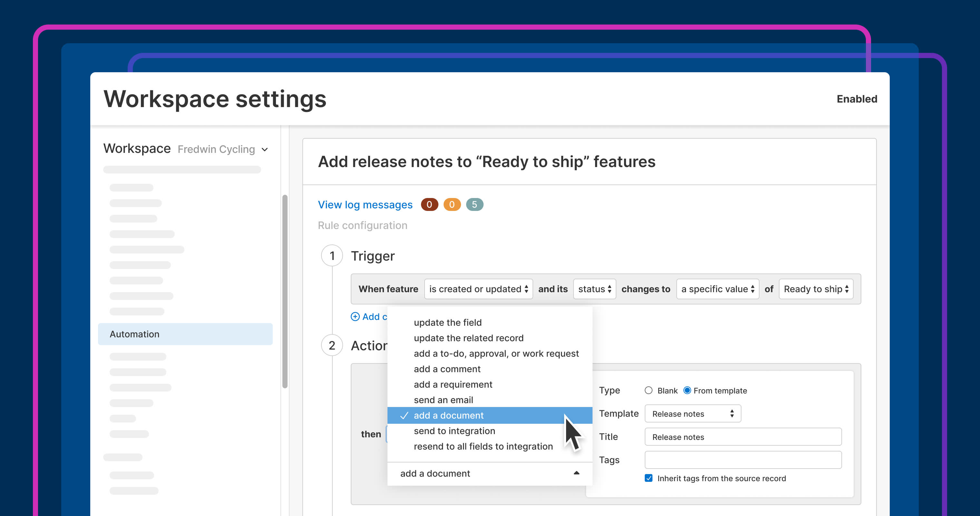Click the stepper arrows on the status selector
This screenshot has height=516, width=980.
(610, 289)
